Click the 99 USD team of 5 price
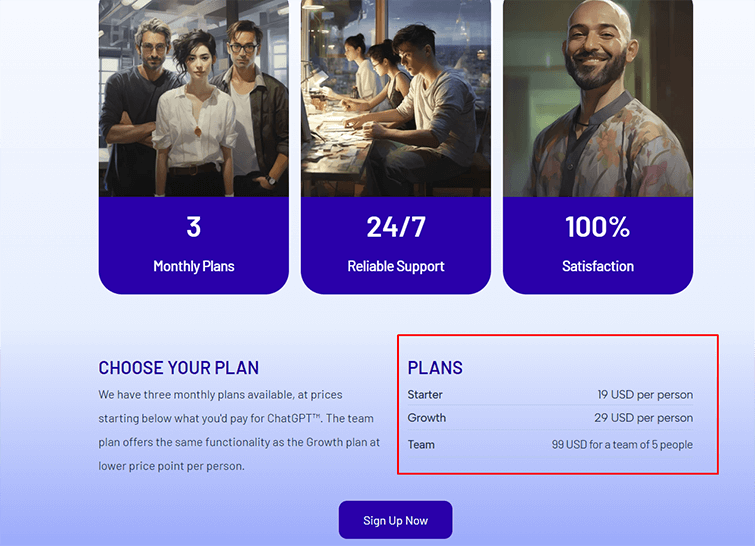The height and width of the screenshot is (546, 755). [622, 444]
